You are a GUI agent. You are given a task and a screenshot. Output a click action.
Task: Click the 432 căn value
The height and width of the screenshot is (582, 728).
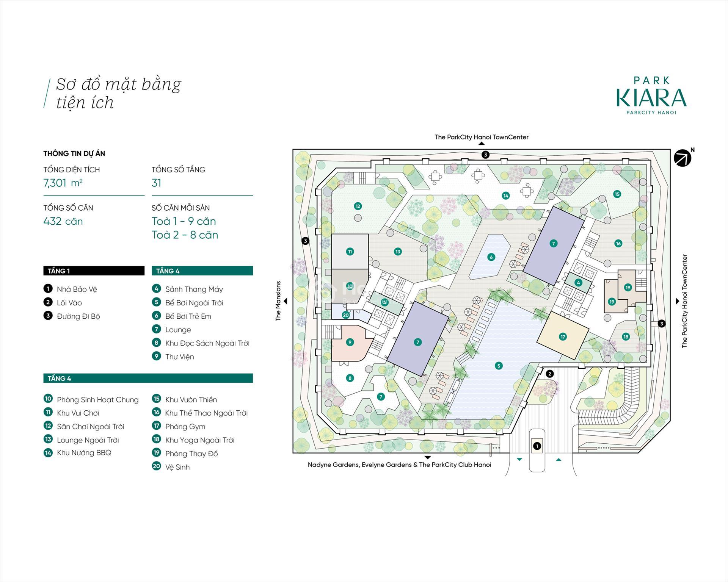[63, 221]
